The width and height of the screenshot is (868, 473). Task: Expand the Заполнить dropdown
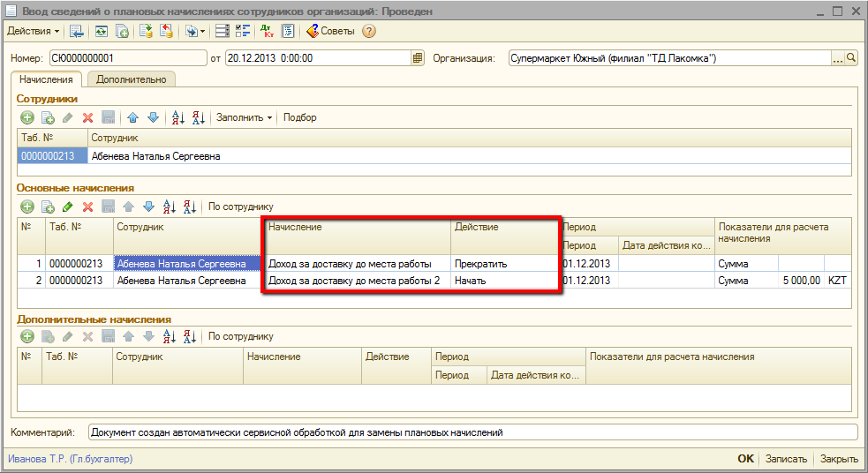245,117
